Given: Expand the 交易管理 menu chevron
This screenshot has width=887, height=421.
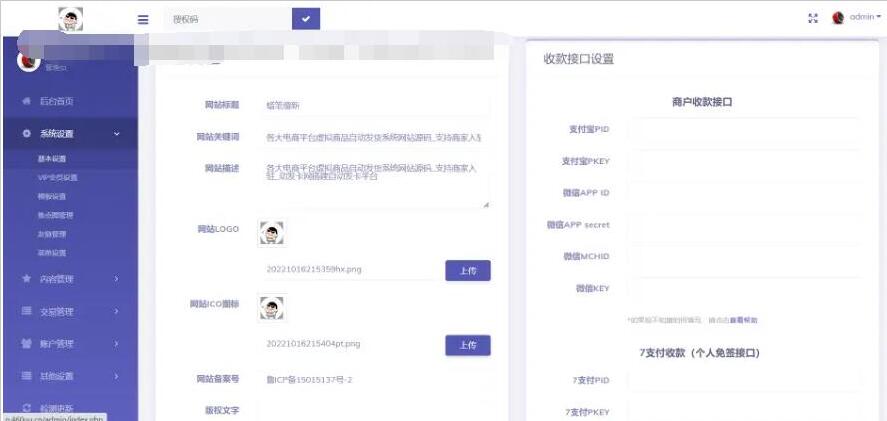Looking at the screenshot, I should 117,311.
